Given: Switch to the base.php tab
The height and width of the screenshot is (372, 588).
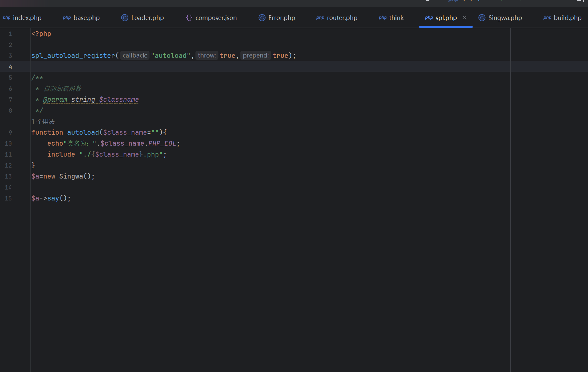Looking at the screenshot, I should [86, 18].
